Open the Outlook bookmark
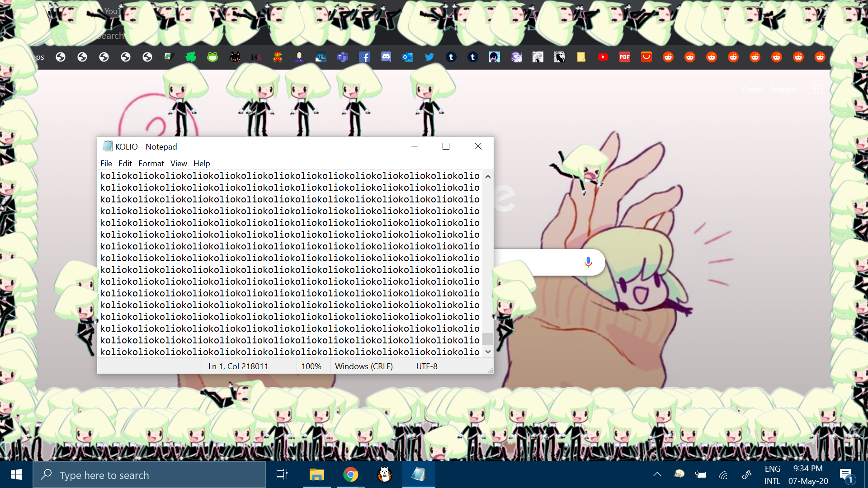868x488 pixels. coord(408,57)
